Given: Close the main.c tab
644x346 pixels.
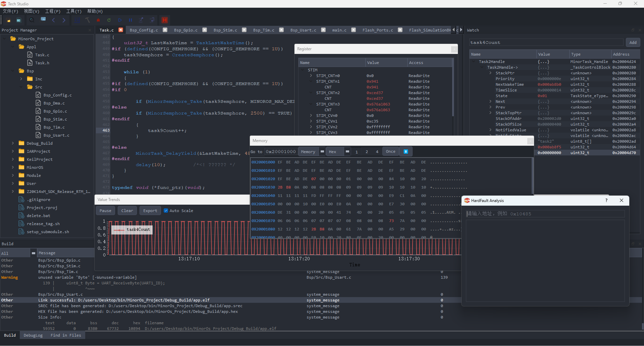Looking at the screenshot, I should coord(354,30).
